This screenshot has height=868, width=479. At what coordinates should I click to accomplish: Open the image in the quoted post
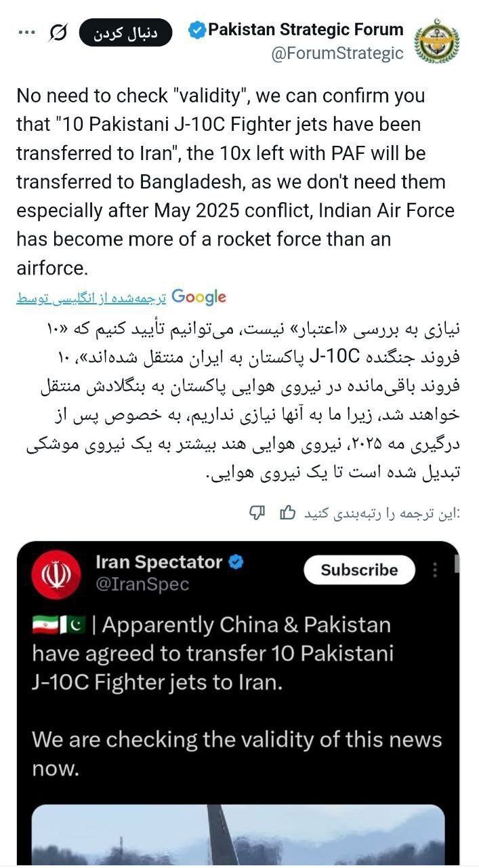[x=238, y=835]
